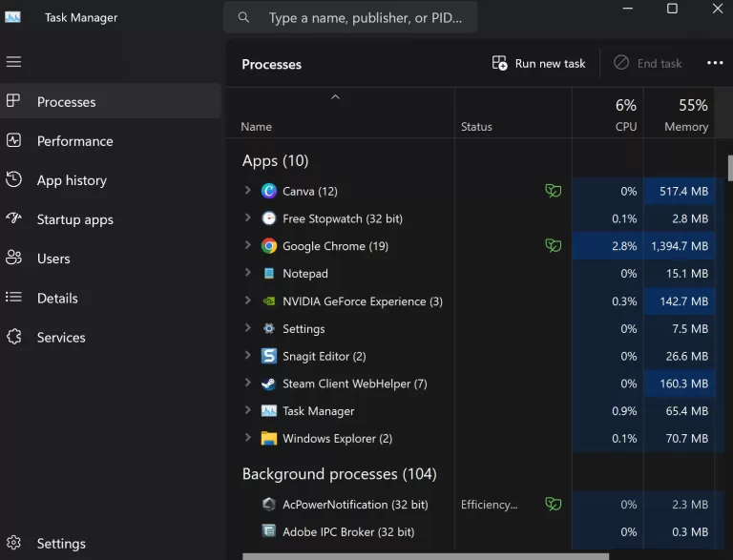Expand the Notepad process row
Screen dimensions: 733x560
248,273
